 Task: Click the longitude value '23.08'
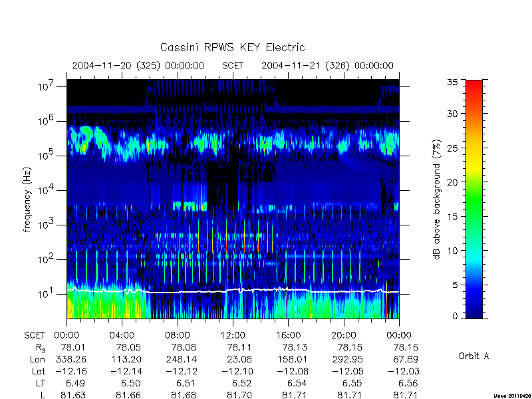[239, 359]
